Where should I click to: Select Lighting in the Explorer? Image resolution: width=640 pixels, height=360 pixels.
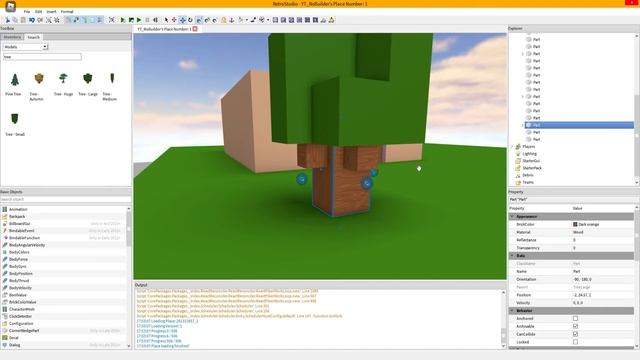(529, 154)
